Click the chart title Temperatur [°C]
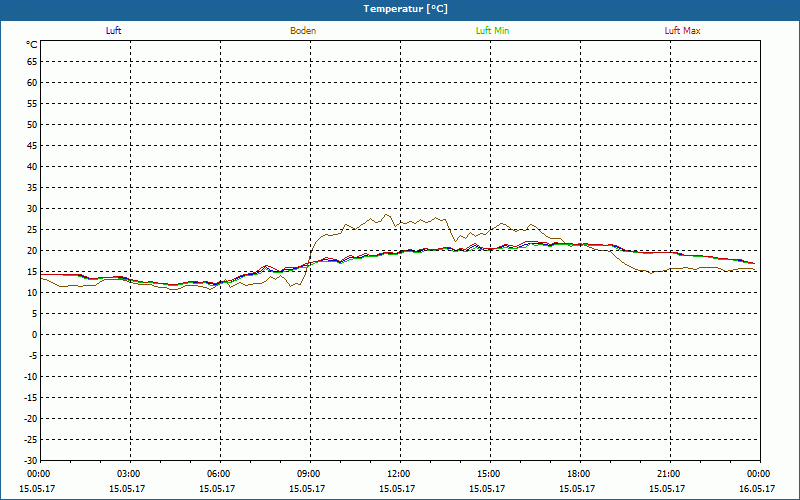This screenshot has height=500, width=800. pos(406,9)
